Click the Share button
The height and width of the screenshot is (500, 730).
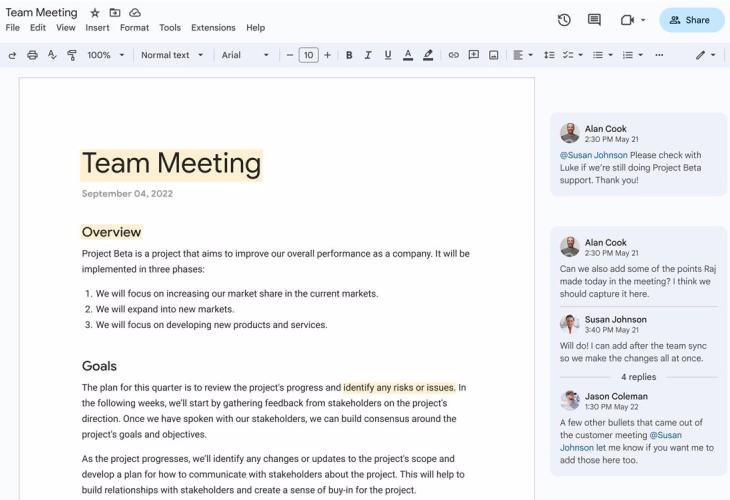tap(691, 20)
